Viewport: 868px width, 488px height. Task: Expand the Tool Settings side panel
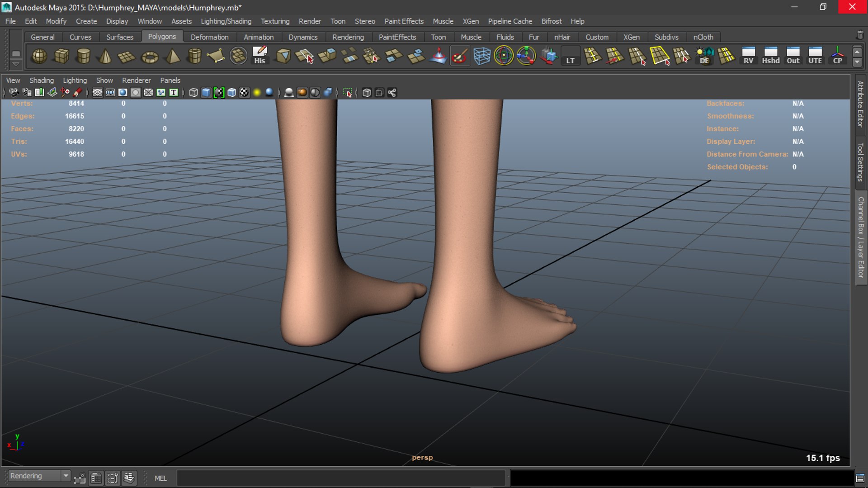tap(860, 162)
